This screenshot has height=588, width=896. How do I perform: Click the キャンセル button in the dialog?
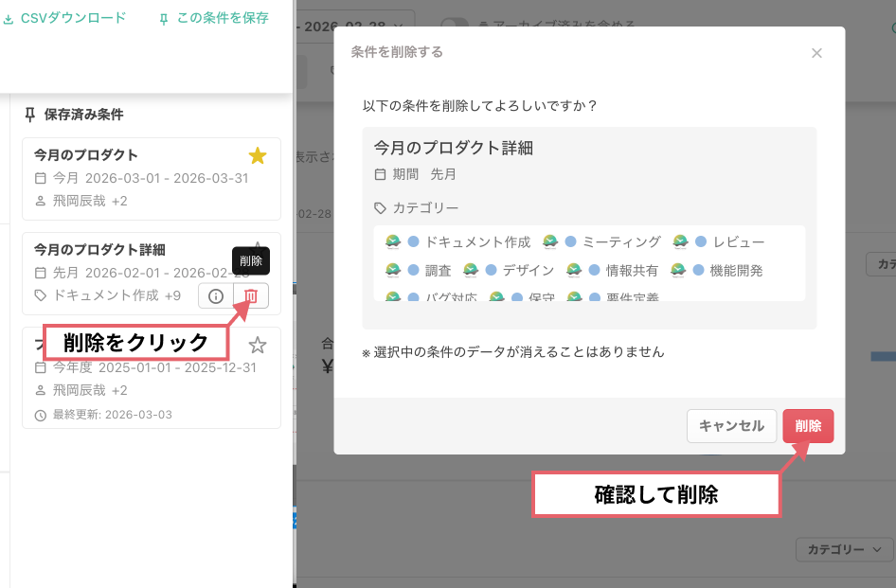coord(731,426)
